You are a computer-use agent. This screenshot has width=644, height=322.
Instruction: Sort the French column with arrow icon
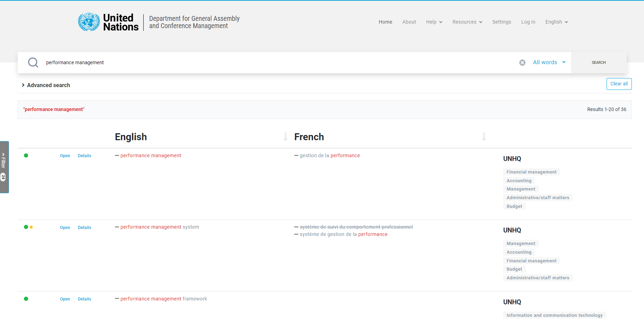click(x=484, y=137)
